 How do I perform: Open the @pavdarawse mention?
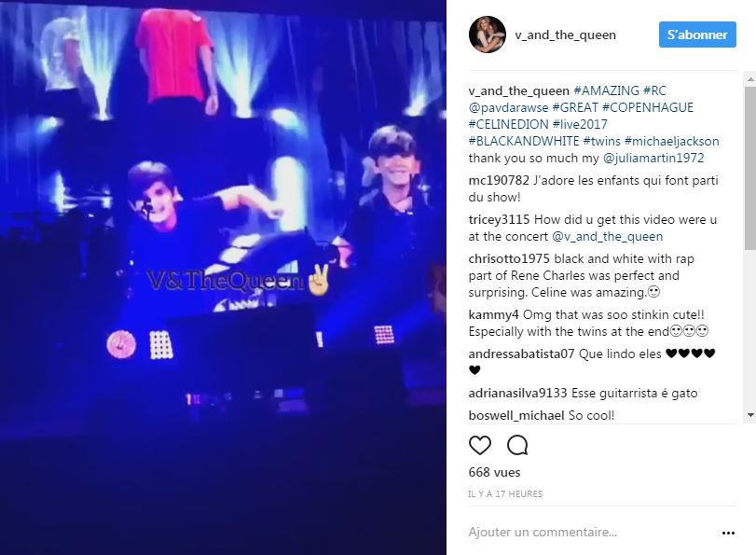[x=508, y=107]
